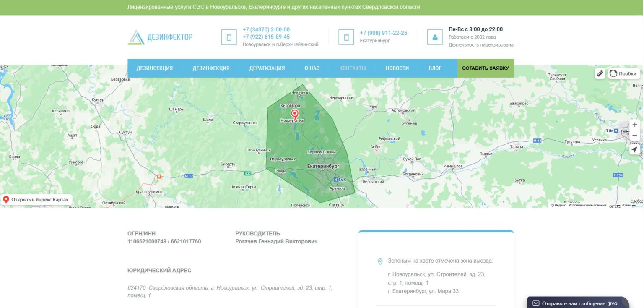This screenshot has height=308, width=644.
Task: Click the Талица label on map
Action: click(x=517, y=147)
